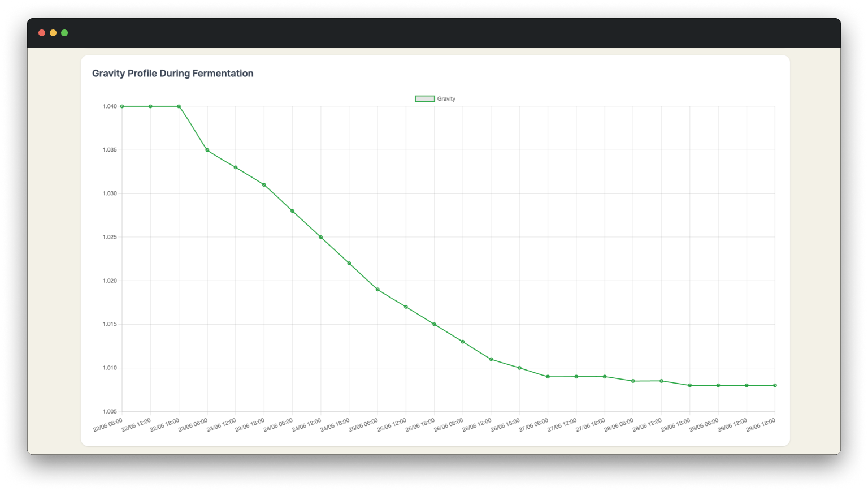Select the data point at 29/06 06:00

click(718, 385)
